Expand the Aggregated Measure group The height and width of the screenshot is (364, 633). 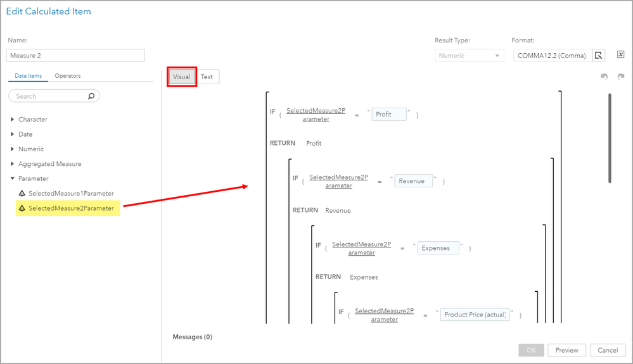[x=13, y=164]
